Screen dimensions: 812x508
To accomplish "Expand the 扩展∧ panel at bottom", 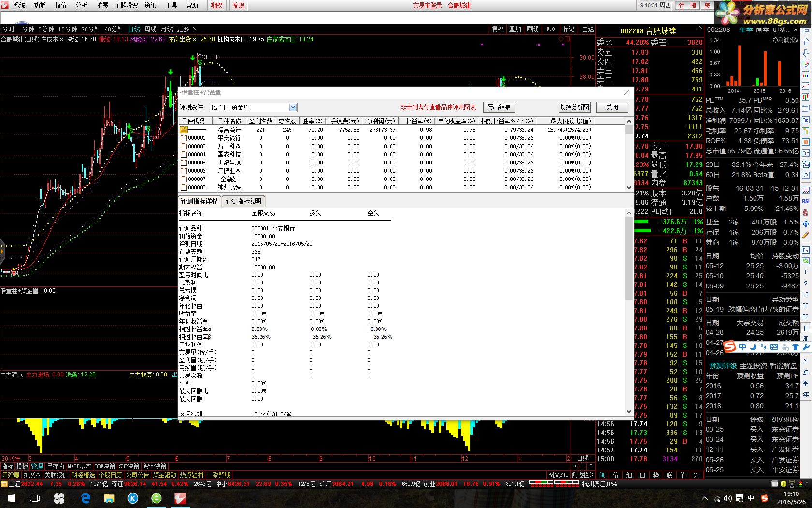I will coord(32,475).
